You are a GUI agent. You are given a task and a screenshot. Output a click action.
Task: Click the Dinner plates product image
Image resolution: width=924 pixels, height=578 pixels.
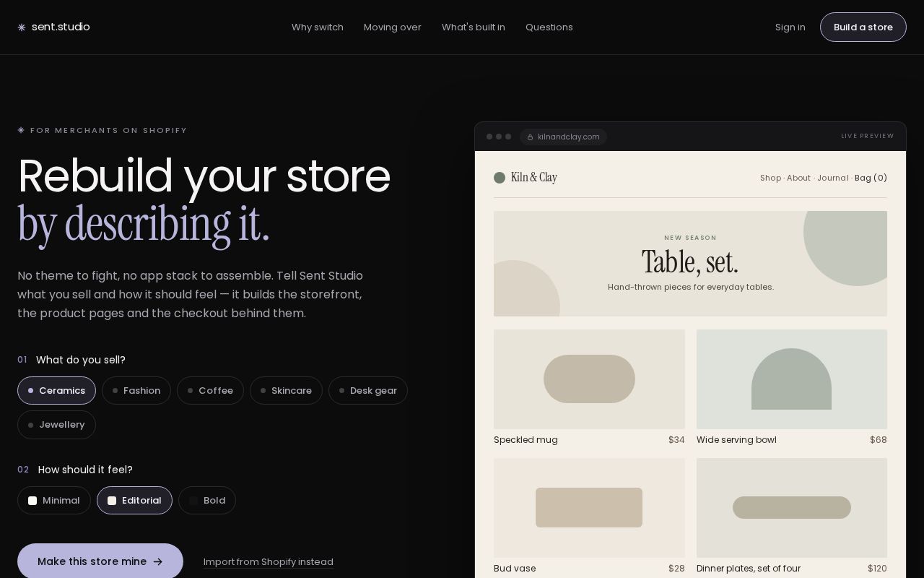(x=792, y=508)
